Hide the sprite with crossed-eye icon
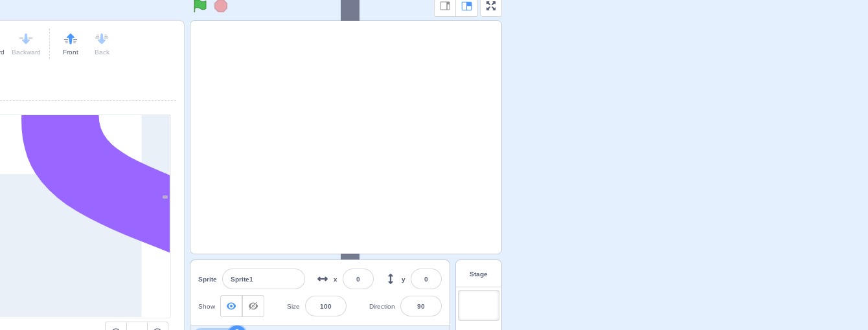868x330 pixels. (253, 306)
